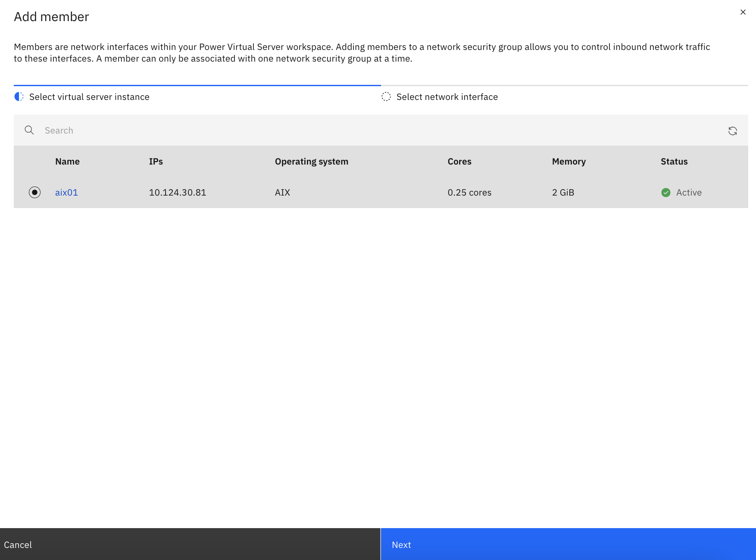Image resolution: width=756 pixels, height=560 pixels.
Task: Click the 0.25 cores value
Action: point(469,193)
